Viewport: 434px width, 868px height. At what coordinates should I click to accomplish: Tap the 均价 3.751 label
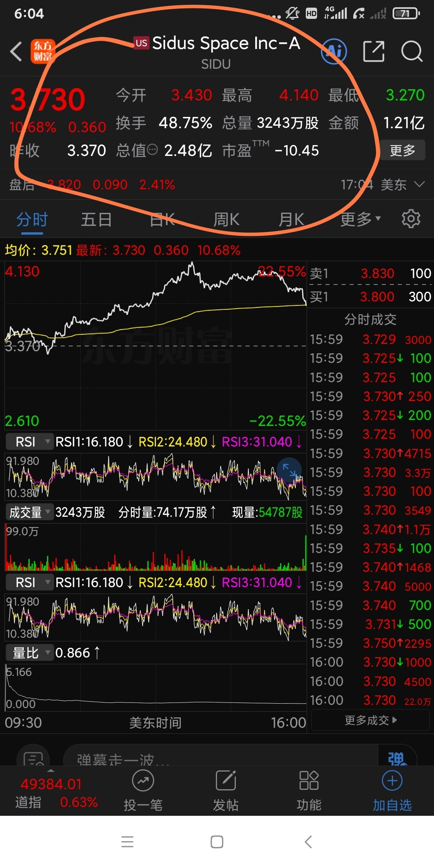coord(39,250)
